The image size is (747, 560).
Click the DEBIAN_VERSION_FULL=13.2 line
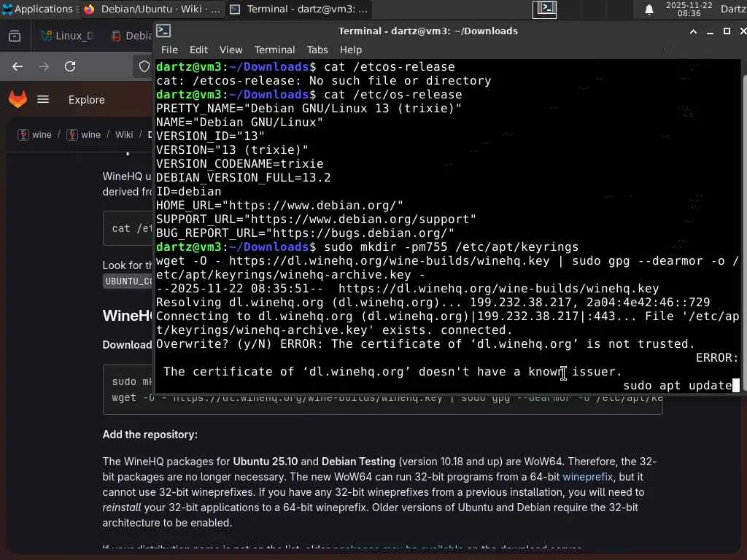pos(243,178)
